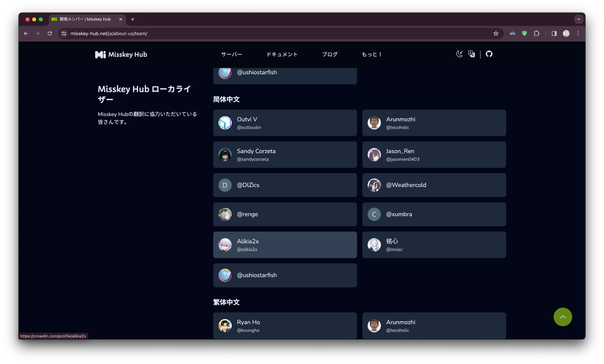Open Chrome three-dot menu
Viewport: 604px width, 364px height.
(578, 34)
